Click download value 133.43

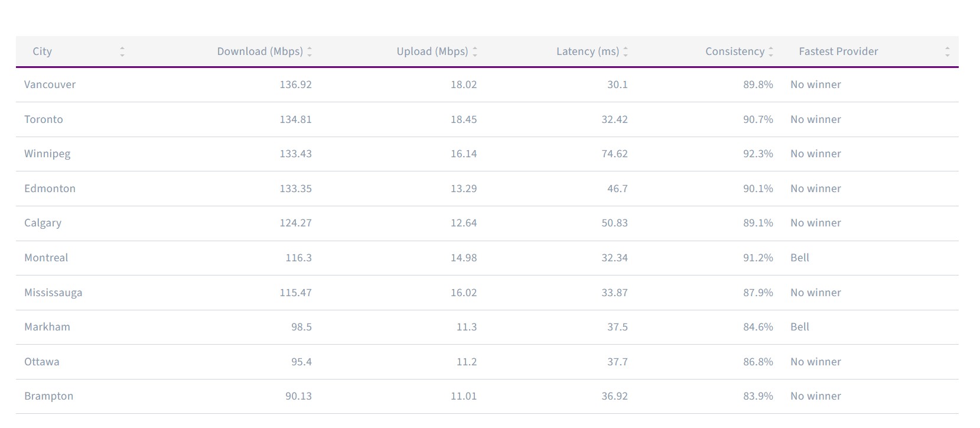[x=295, y=154]
